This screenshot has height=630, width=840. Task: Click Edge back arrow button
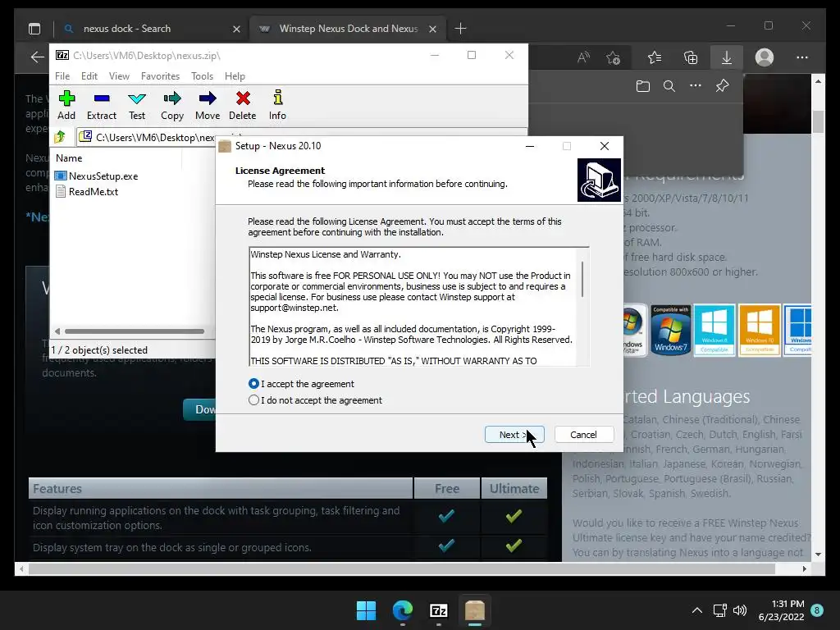(x=37, y=57)
